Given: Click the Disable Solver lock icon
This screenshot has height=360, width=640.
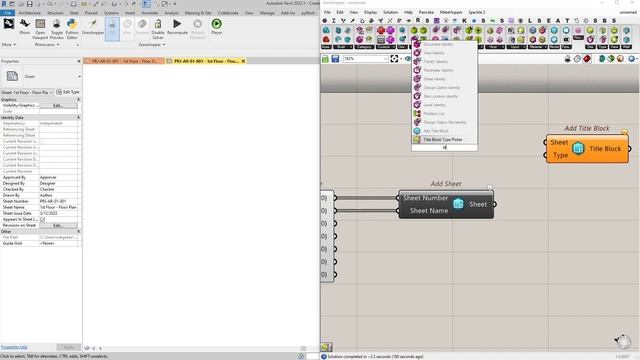Looking at the screenshot, I should click(x=158, y=29).
